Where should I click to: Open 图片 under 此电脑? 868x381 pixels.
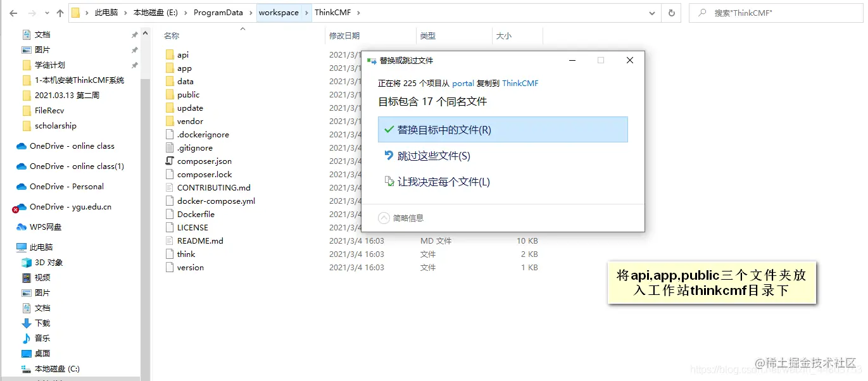pos(42,293)
